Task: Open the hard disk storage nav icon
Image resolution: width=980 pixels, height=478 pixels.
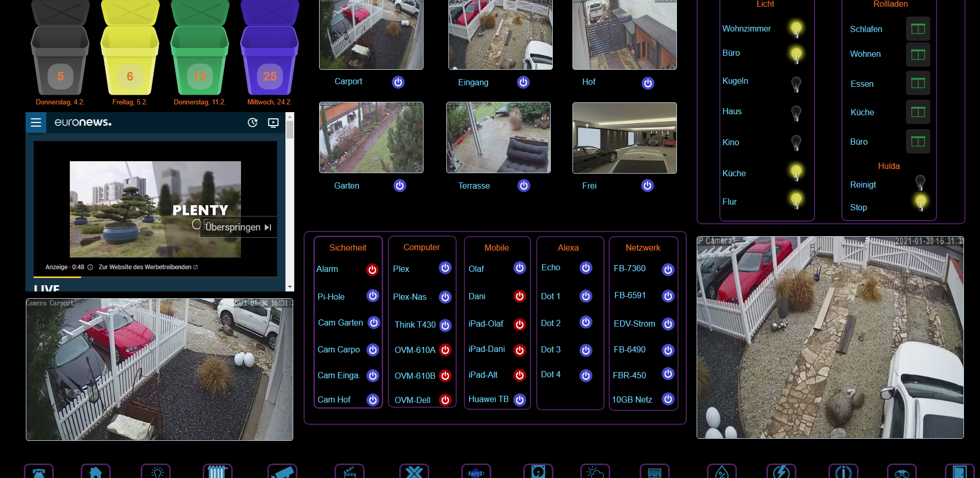Action: [538, 471]
